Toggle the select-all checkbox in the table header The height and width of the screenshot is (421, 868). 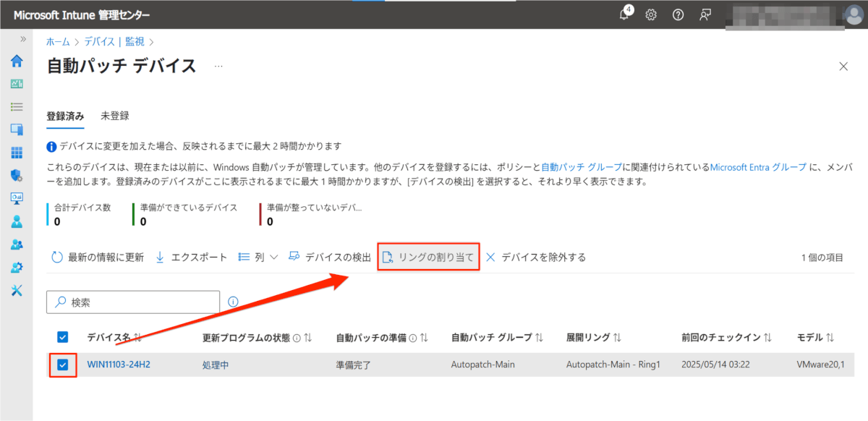tap(63, 338)
